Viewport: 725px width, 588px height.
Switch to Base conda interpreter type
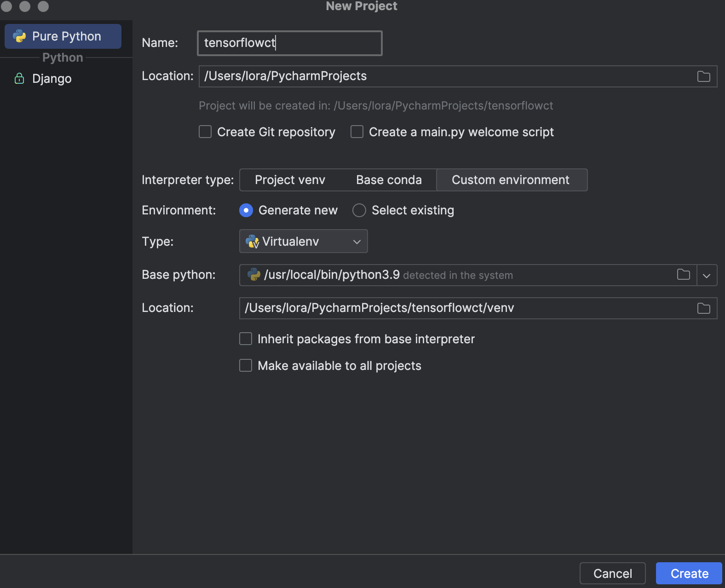389,180
